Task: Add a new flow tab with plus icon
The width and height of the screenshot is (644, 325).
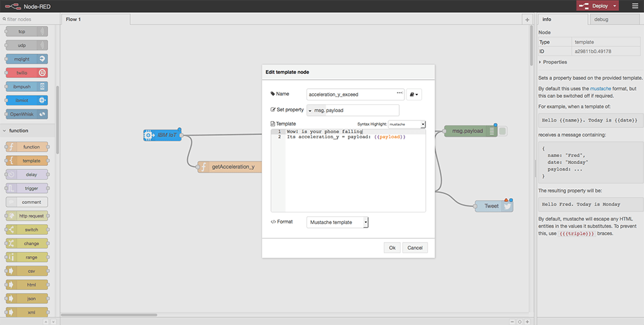Action: click(x=527, y=20)
